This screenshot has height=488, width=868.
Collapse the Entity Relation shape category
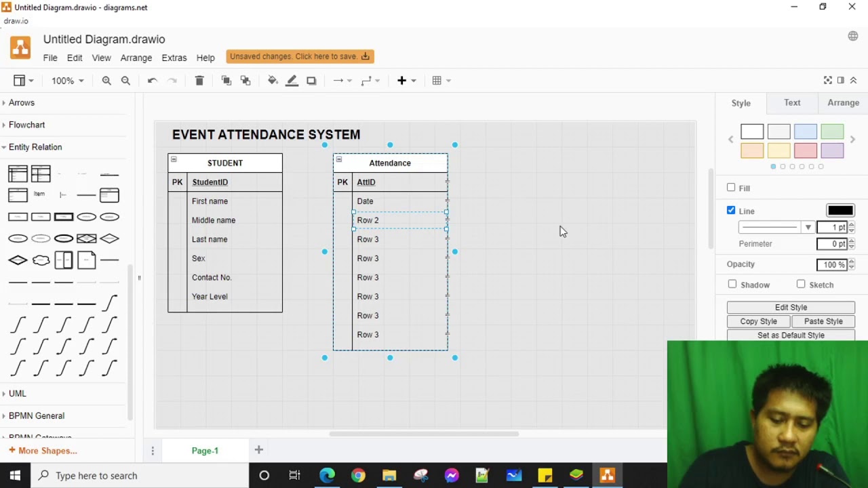pyautogui.click(x=35, y=147)
